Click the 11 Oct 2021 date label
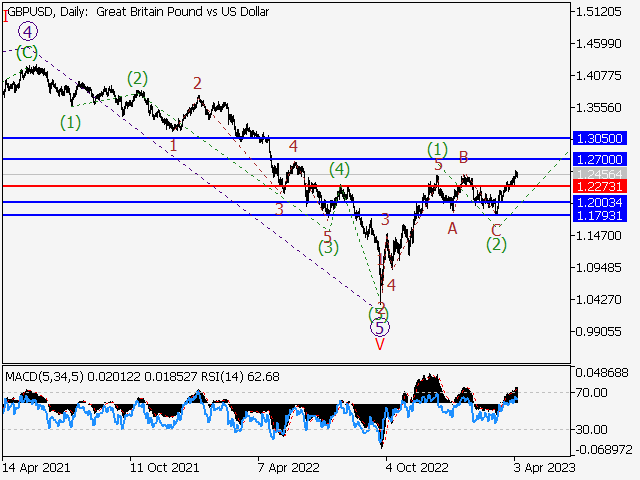Viewport: 640px width, 480px height. point(164,467)
